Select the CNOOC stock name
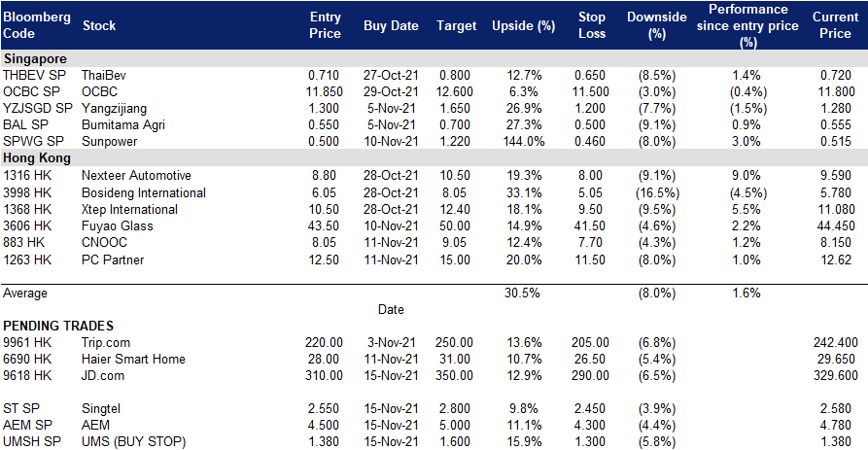This screenshot has height=450, width=868. (104, 242)
